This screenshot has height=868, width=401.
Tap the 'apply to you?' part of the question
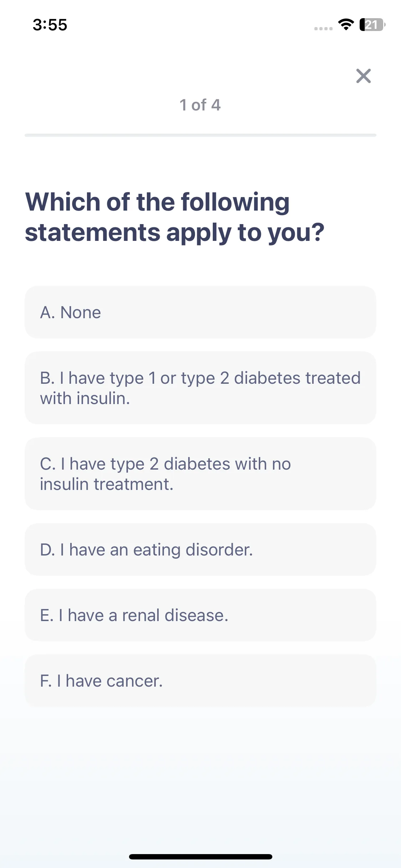point(245,233)
